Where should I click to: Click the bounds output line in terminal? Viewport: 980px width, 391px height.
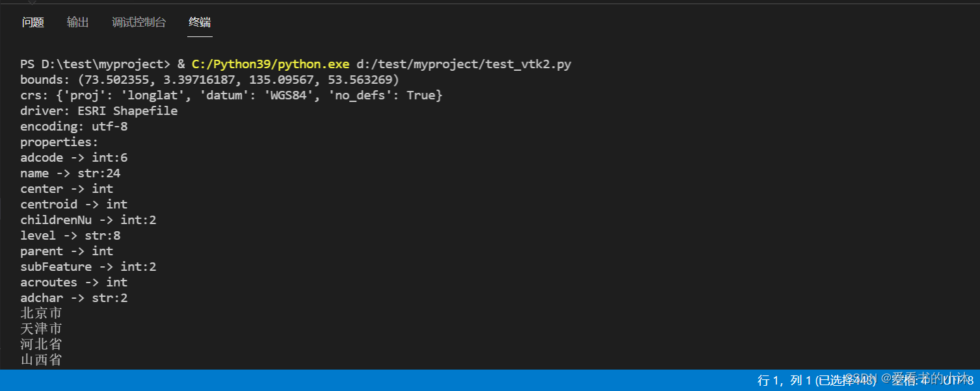pyautogui.click(x=209, y=80)
